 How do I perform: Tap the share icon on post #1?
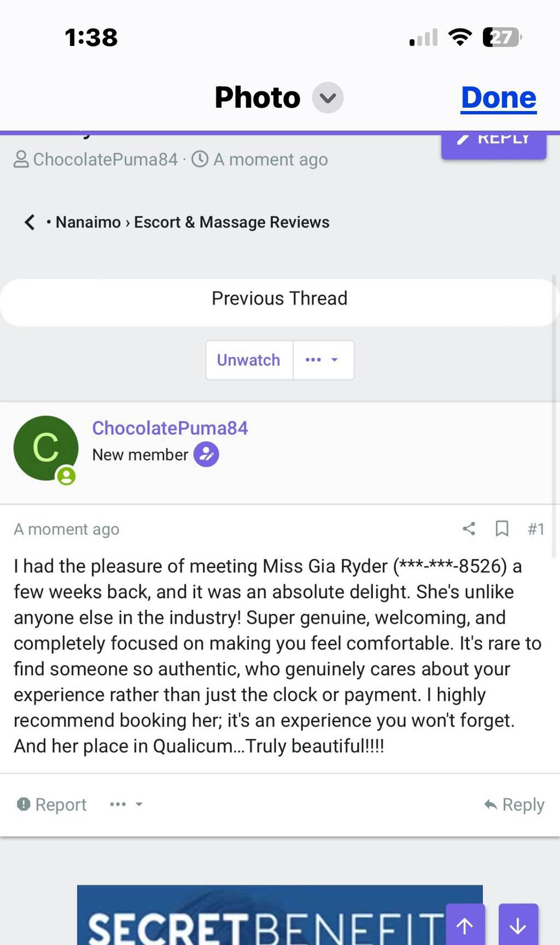coord(469,528)
